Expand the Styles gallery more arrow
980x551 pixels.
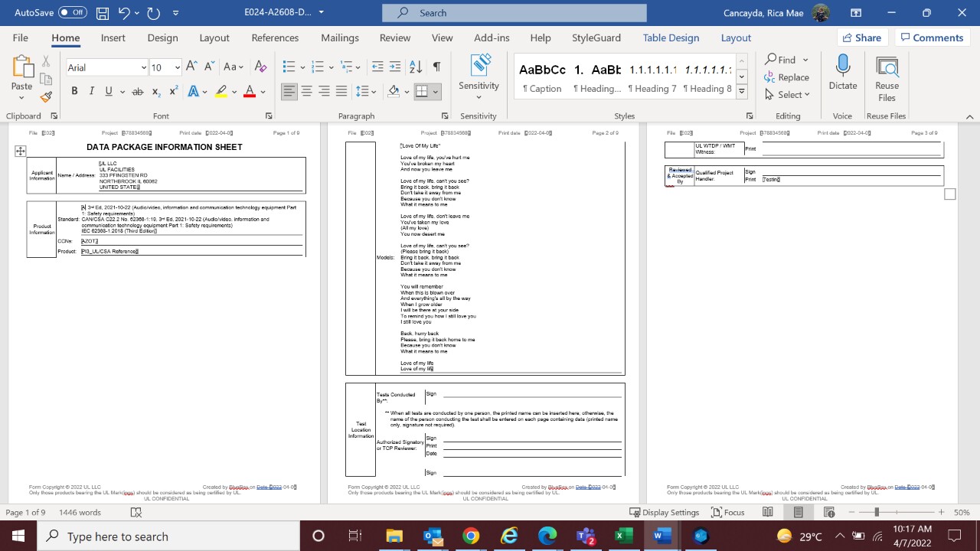click(741, 91)
